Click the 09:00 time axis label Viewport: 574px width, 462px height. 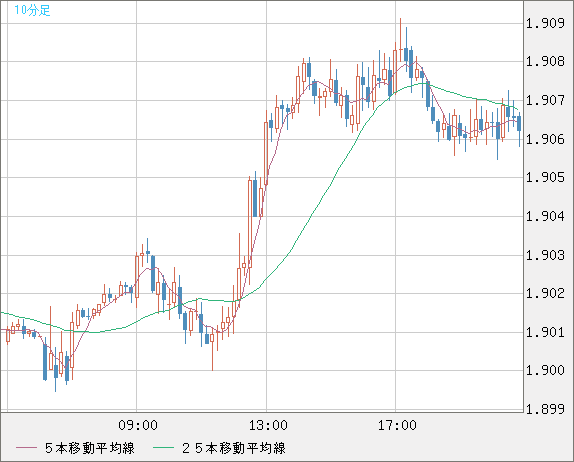[138, 425]
